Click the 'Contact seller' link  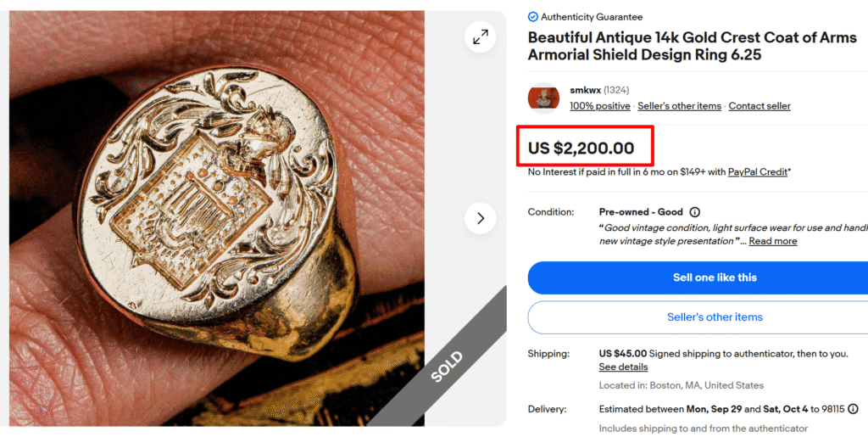click(x=759, y=106)
